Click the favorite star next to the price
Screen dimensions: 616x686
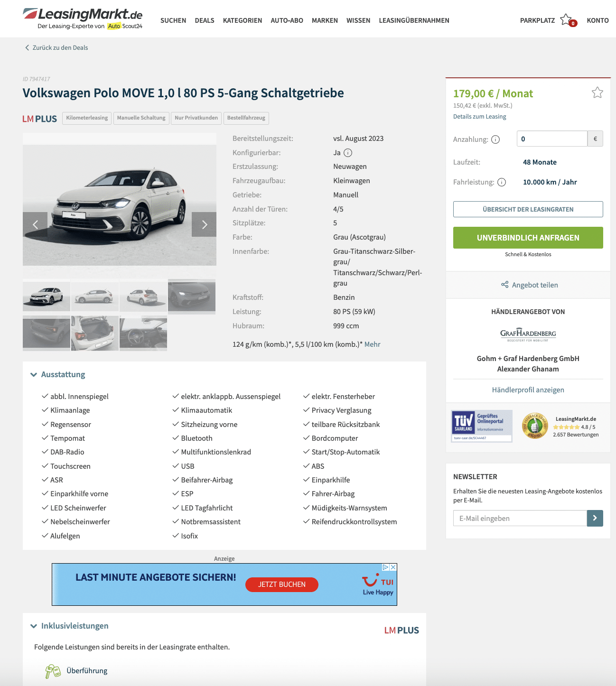[x=597, y=93]
